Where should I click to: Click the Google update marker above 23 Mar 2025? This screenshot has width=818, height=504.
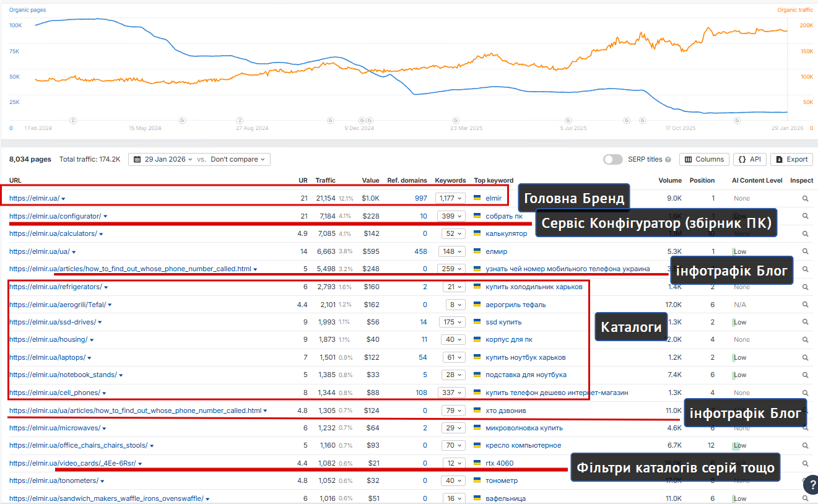(456, 120)
